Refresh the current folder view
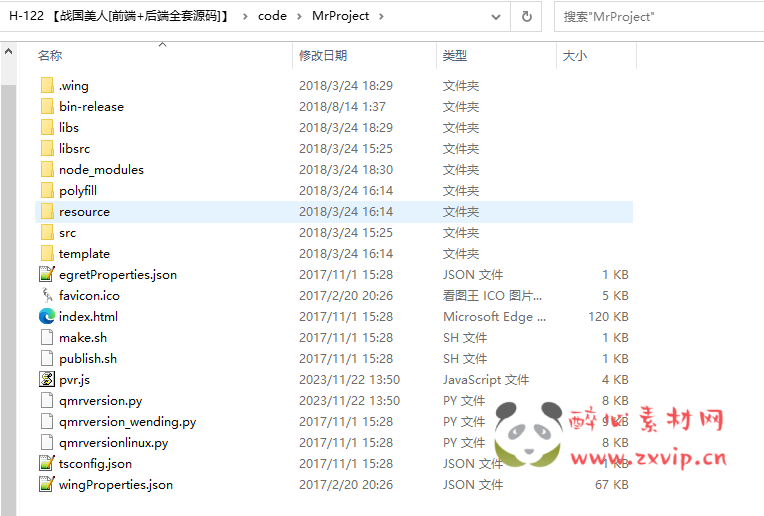Viewport: 764px width, 516px height. 526,17
